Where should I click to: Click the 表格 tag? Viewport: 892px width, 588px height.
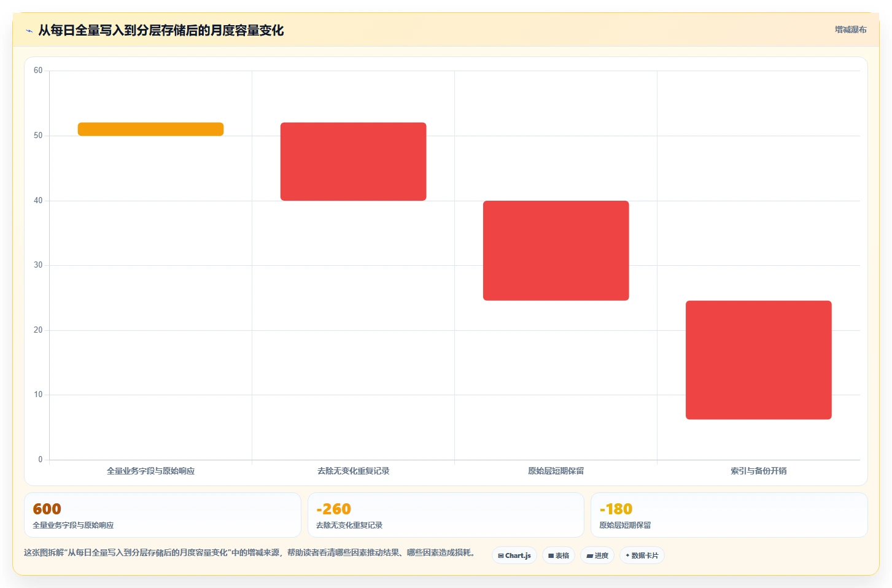[559, 555]
